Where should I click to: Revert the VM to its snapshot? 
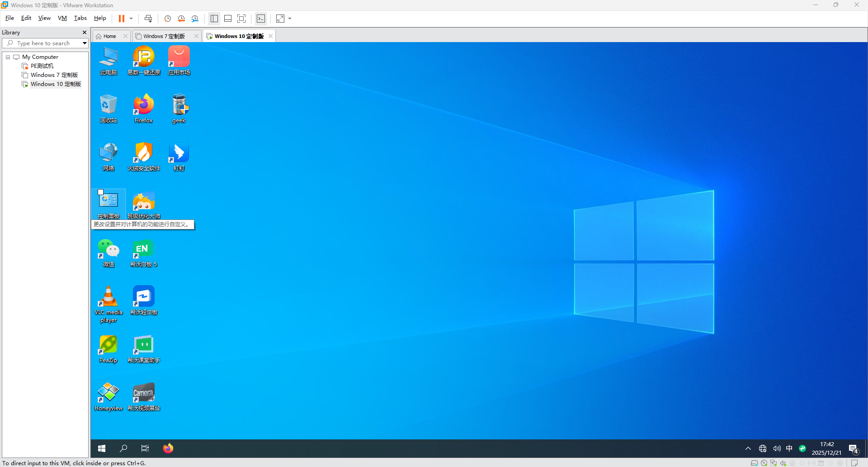tap(182, 19)
